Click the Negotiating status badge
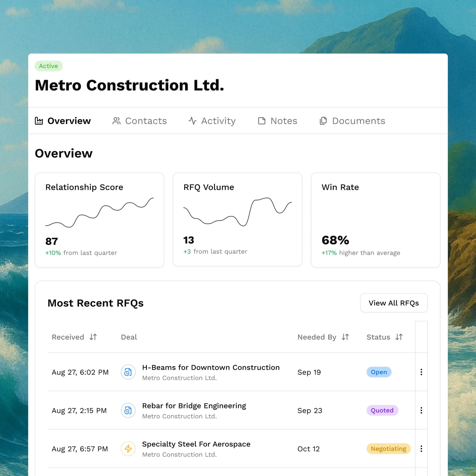 point(388,449)
